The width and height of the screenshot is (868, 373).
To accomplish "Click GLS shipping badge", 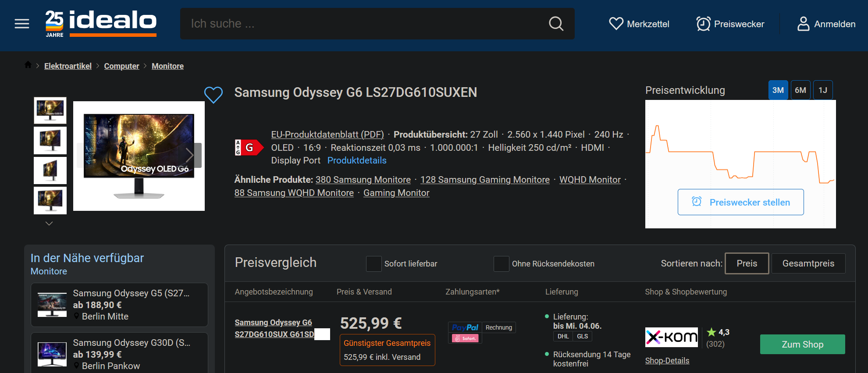I will (582, 336).
